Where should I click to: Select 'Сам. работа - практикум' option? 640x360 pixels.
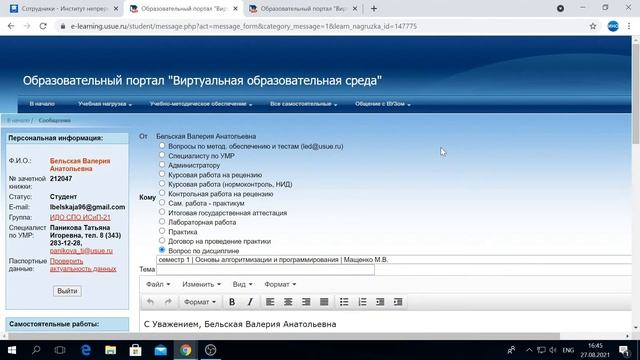(162, 202)
